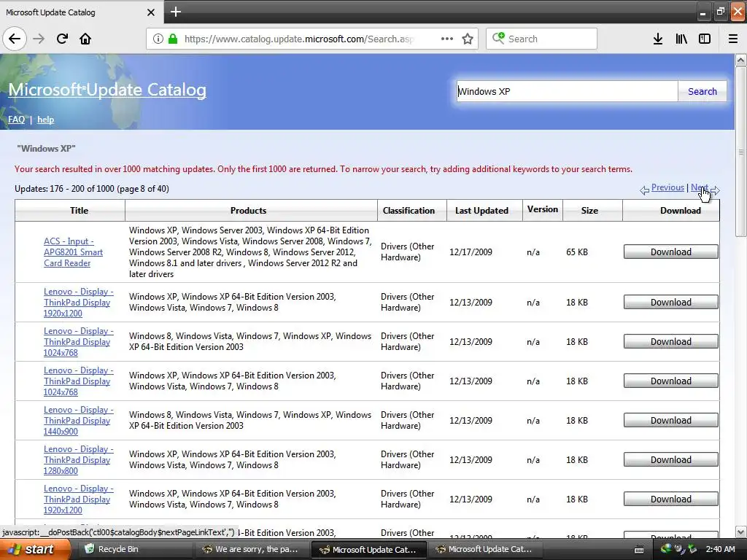Go to Previous results page

tap(667, 187)
